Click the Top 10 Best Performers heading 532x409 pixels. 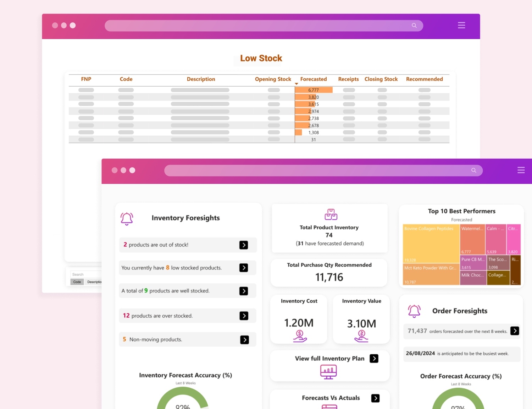(x=461, y=211)
